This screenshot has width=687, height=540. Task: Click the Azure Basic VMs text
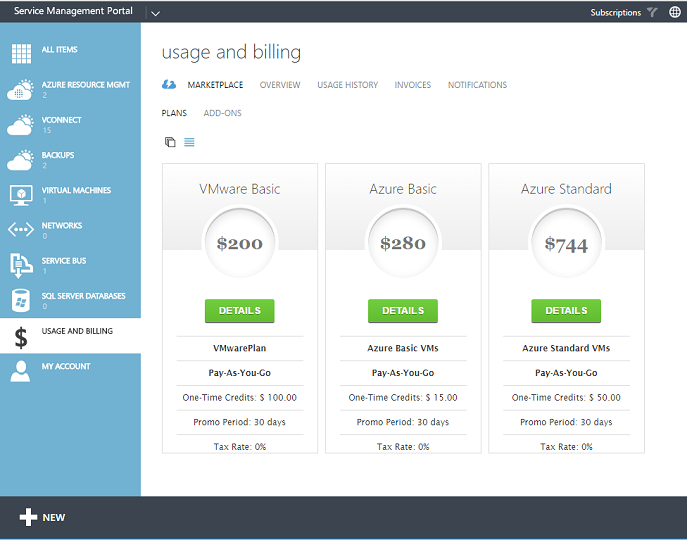pos(403,348)
